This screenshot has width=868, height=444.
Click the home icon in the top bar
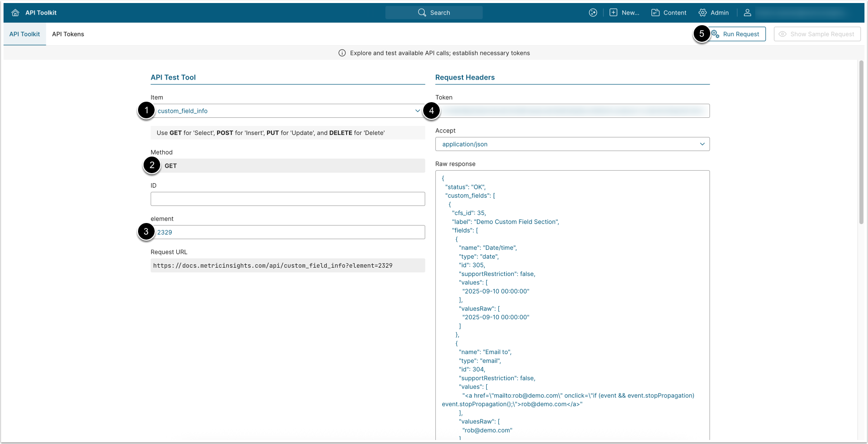(x=15, y=13)
